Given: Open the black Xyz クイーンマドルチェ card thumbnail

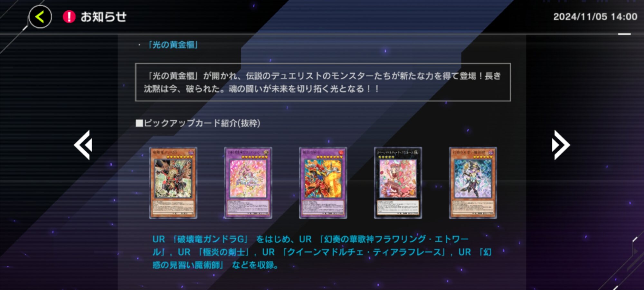Looking at the screenshot, I should click(x=398, y=183).
